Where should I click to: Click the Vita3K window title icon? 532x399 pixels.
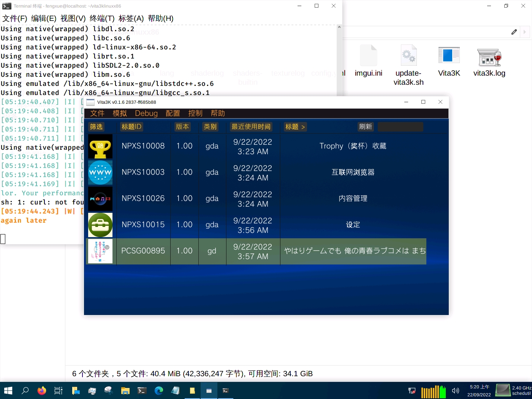pyautogui.click(x=90, y=102)
